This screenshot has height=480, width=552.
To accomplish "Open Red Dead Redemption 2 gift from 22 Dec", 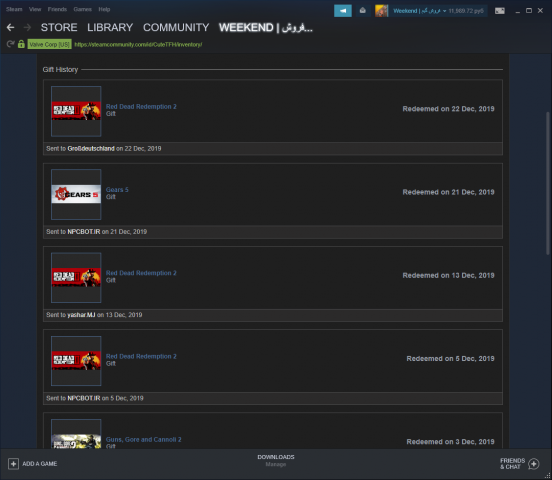I will point(141,106).
